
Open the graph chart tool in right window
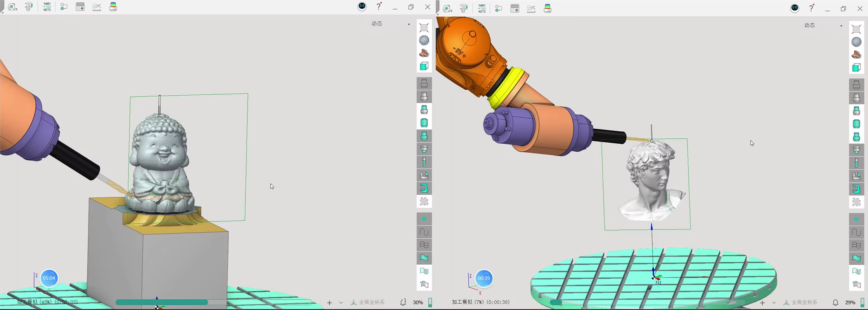point(531,9)
